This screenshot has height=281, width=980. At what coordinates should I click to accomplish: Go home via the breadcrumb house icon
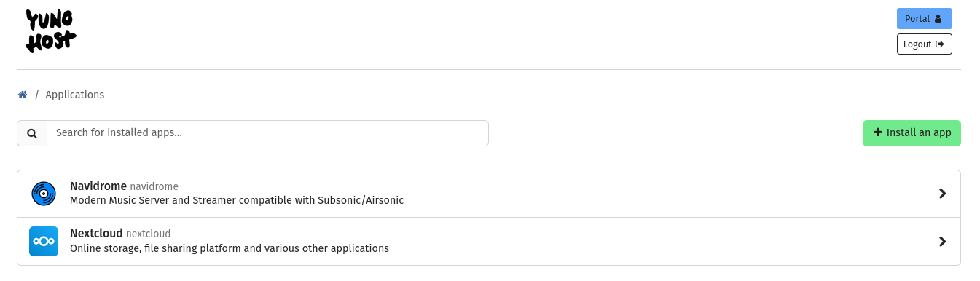23,95
